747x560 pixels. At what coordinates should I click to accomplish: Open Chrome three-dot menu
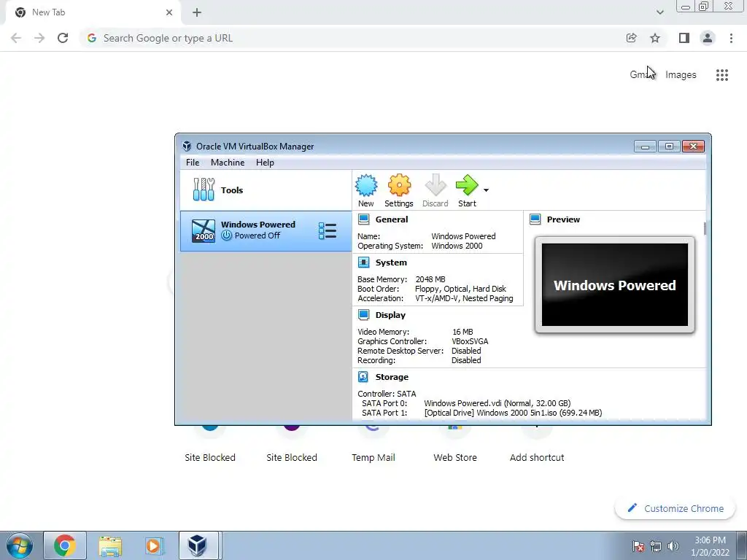[731, 38]
